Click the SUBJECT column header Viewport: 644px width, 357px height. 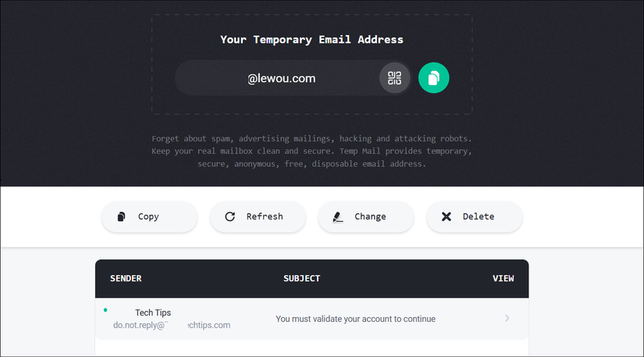301,278
